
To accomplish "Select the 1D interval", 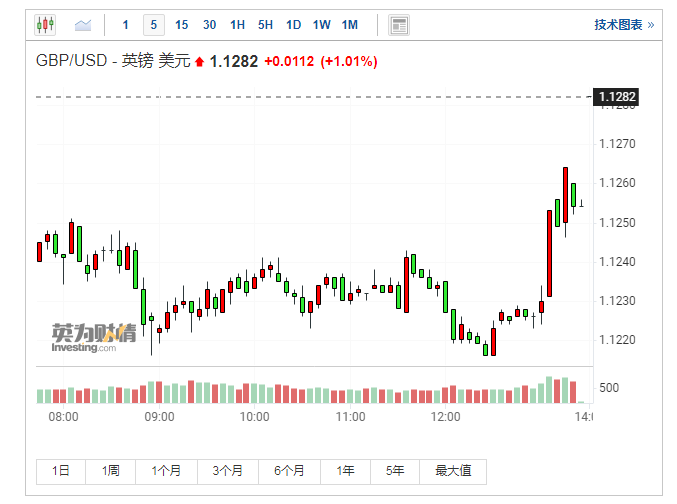I will (294, 25).
